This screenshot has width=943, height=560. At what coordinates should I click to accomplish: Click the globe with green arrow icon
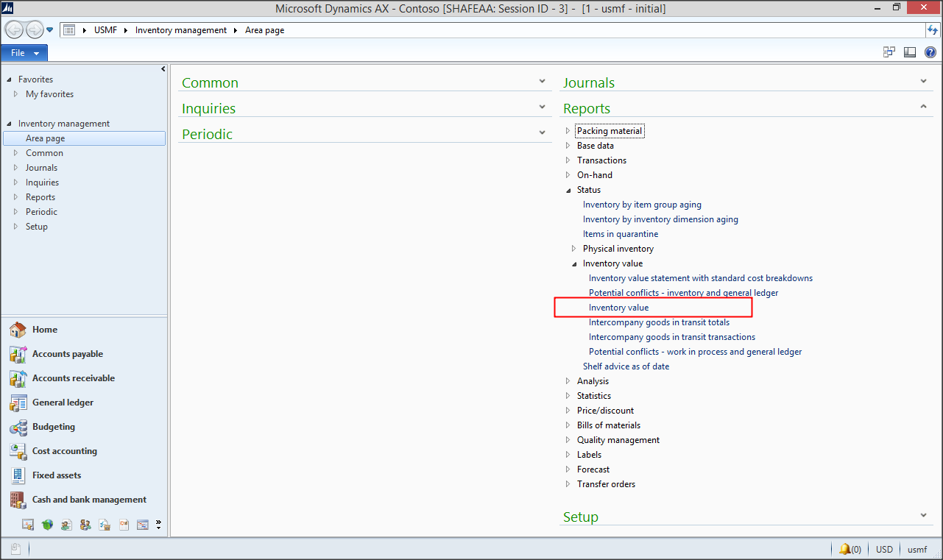coord(47,525)
